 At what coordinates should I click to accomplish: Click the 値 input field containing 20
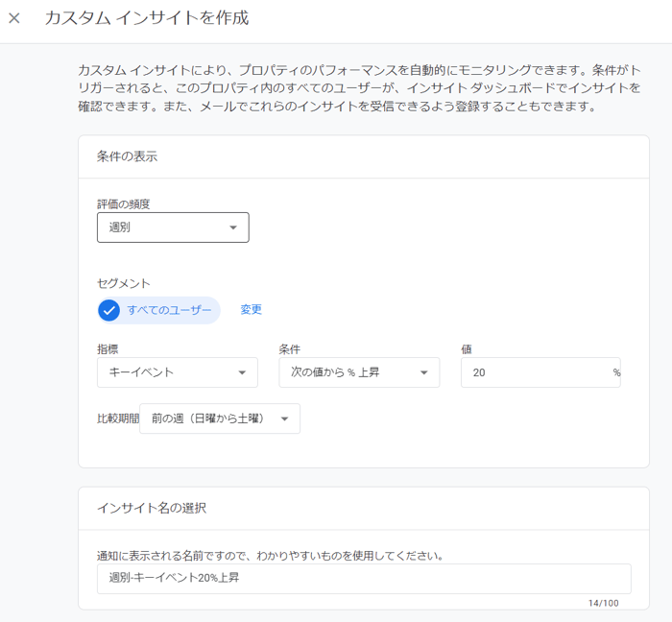point(540,372)
